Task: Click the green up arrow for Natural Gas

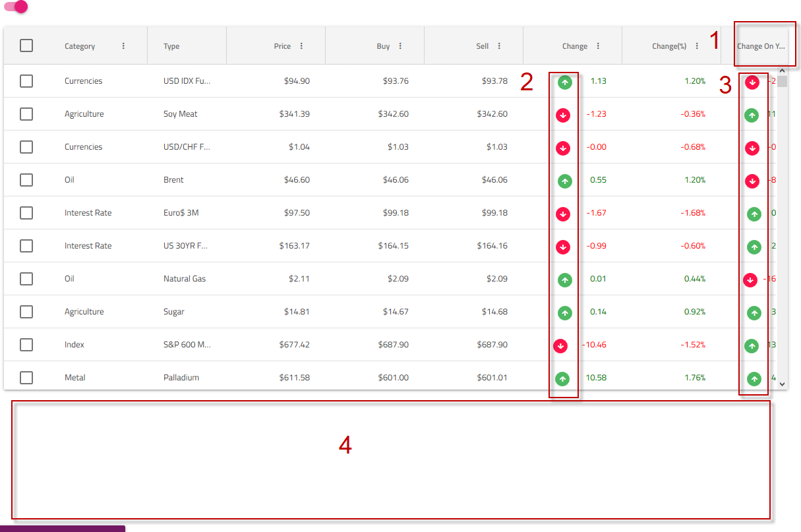Action: coord(564,280)
